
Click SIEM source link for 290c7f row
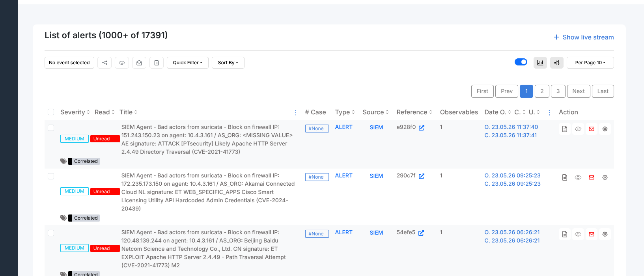click(377, 176)
